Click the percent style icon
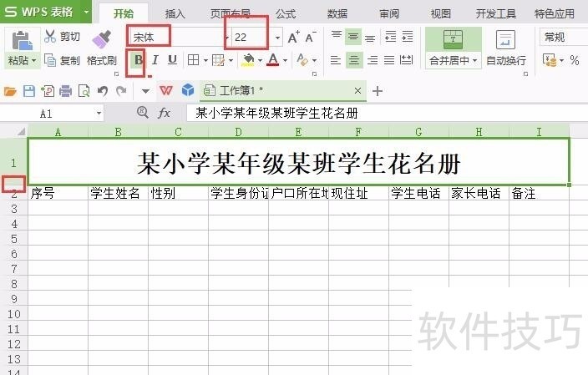This screenshot has height=375, width=588. [574, 60]
